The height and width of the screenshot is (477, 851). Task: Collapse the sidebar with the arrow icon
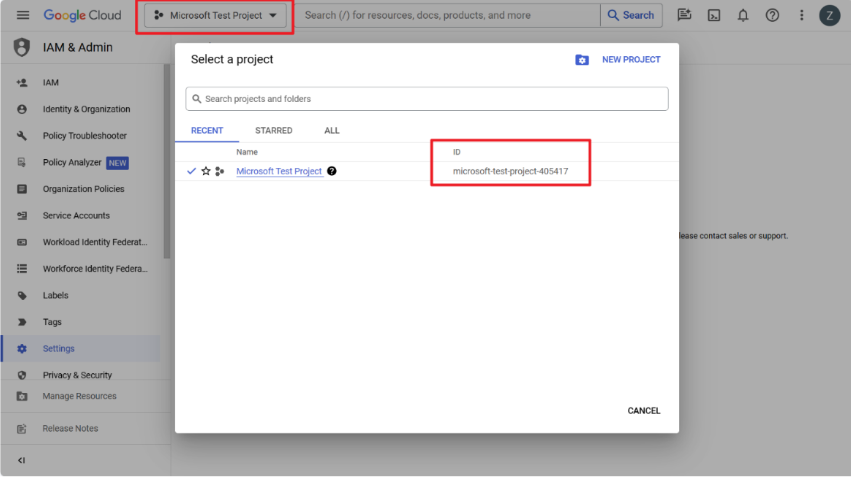pyautogui.click(x=22, y=460)
